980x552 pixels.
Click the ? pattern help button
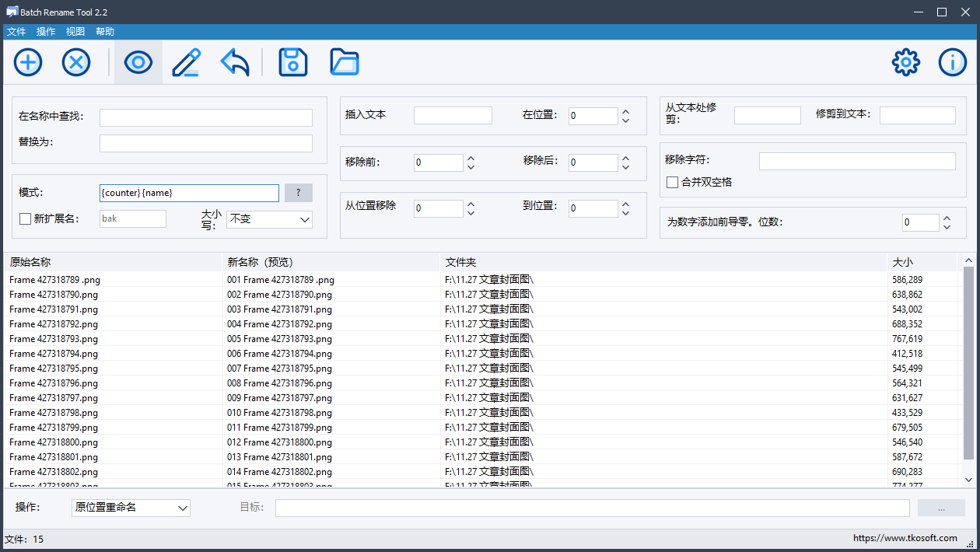point(299,193)
